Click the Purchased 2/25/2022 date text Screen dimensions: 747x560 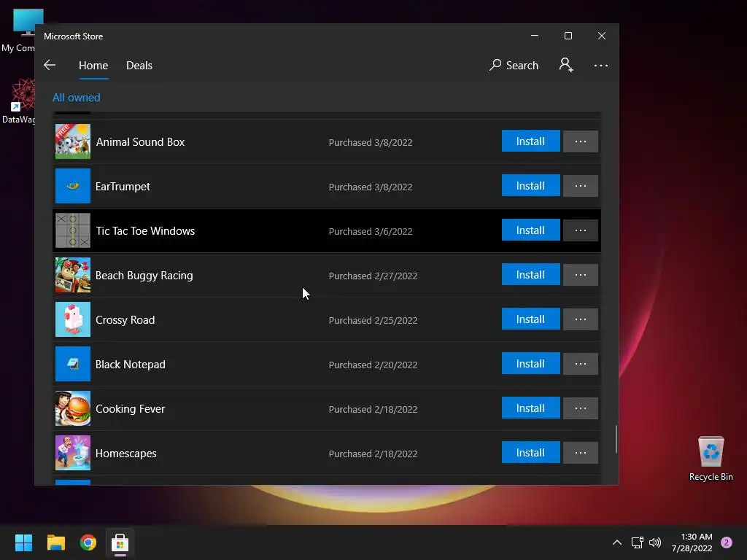click(x=373, y=320)
